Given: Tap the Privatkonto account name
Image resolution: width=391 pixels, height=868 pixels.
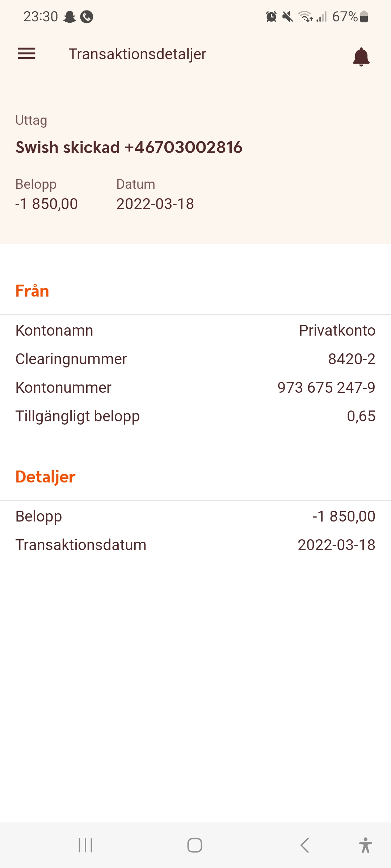Looking at the screenshot, I should 337,331.
